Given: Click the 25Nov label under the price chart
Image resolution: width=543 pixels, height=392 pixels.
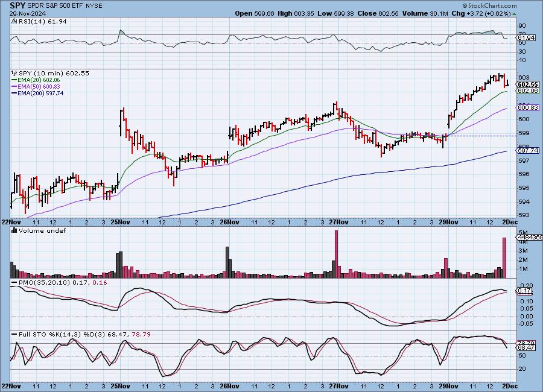Looking at the screenshot, I should click(120, 222).
